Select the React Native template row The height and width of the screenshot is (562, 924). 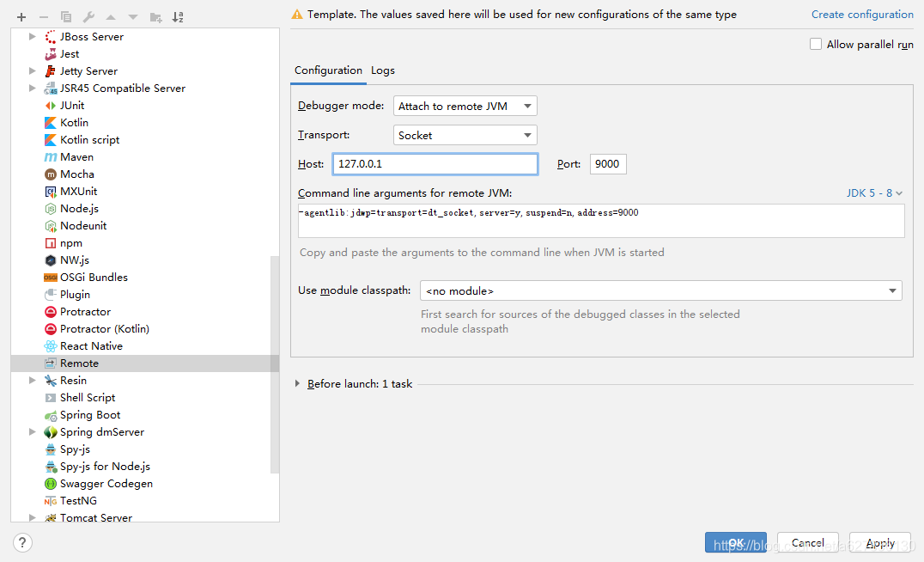(145, 346)
